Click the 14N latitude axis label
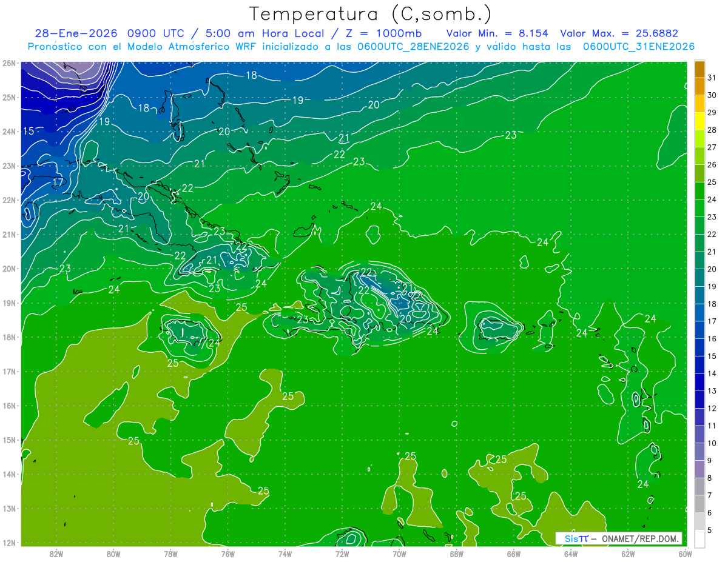Screen dimensions: 728x562 point(8,474)
